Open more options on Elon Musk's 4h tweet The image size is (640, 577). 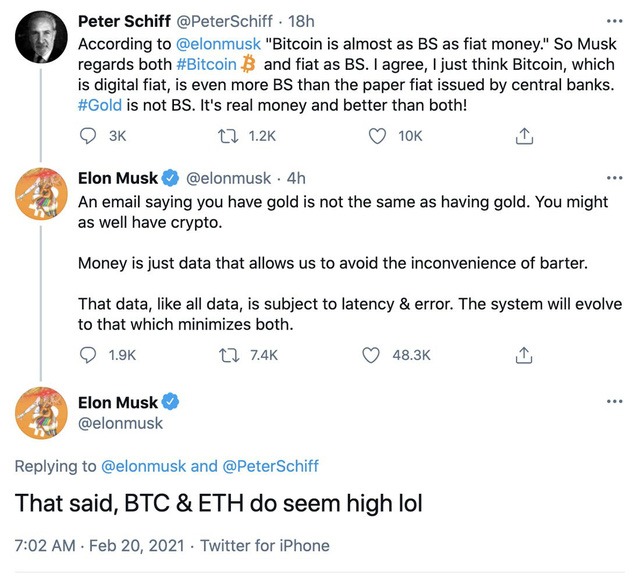click(614, 179)
